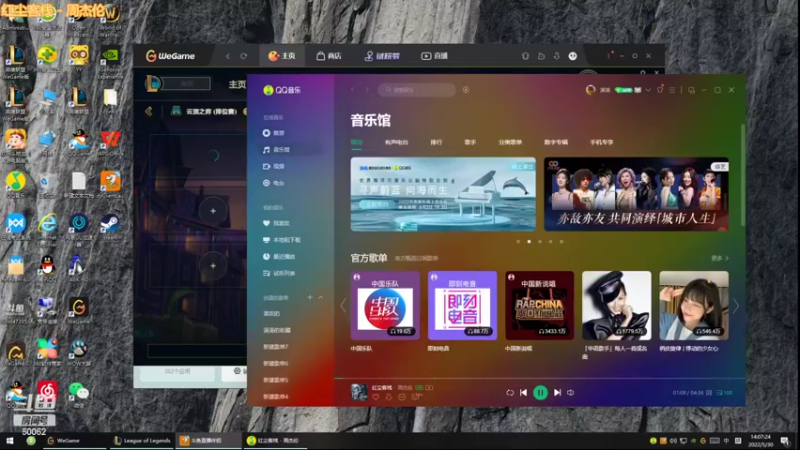This screenshot has height=450, width=800.
Task: Switch to the 有声电台 tab
Action: [396, 142]
